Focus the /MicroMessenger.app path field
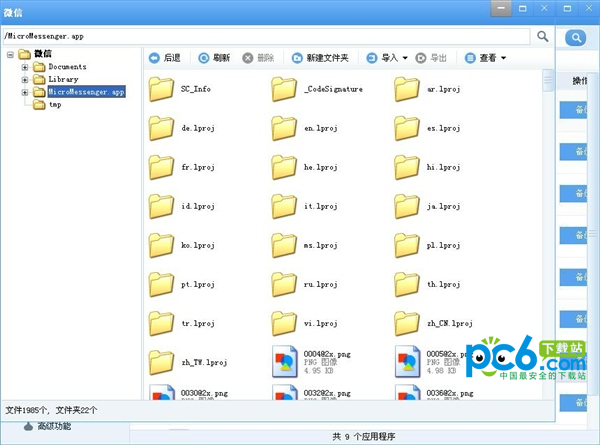The width and height of the screenshot is (600, 445). tap(266, 36)
